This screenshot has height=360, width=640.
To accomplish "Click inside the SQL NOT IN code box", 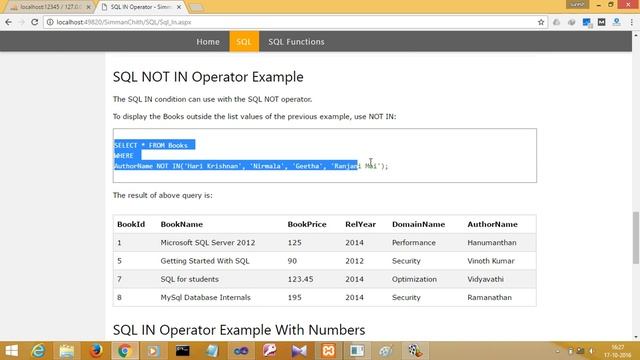I will [324, 156].
